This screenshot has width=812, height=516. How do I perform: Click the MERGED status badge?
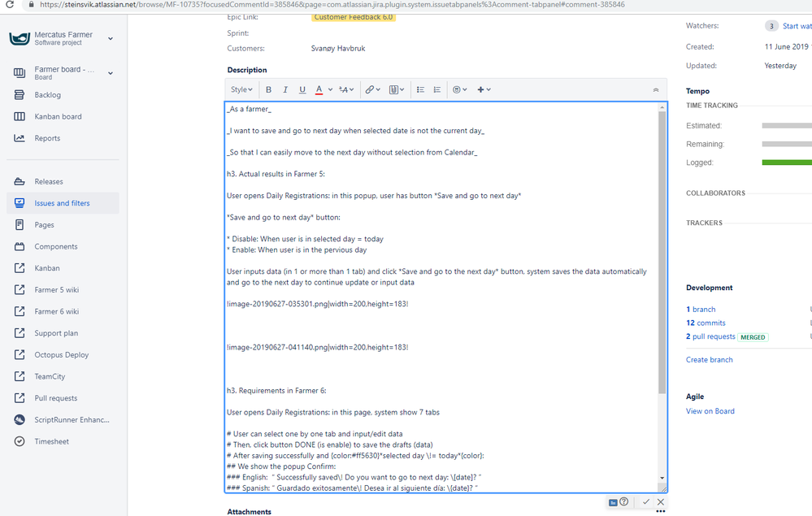pos(753,337)
